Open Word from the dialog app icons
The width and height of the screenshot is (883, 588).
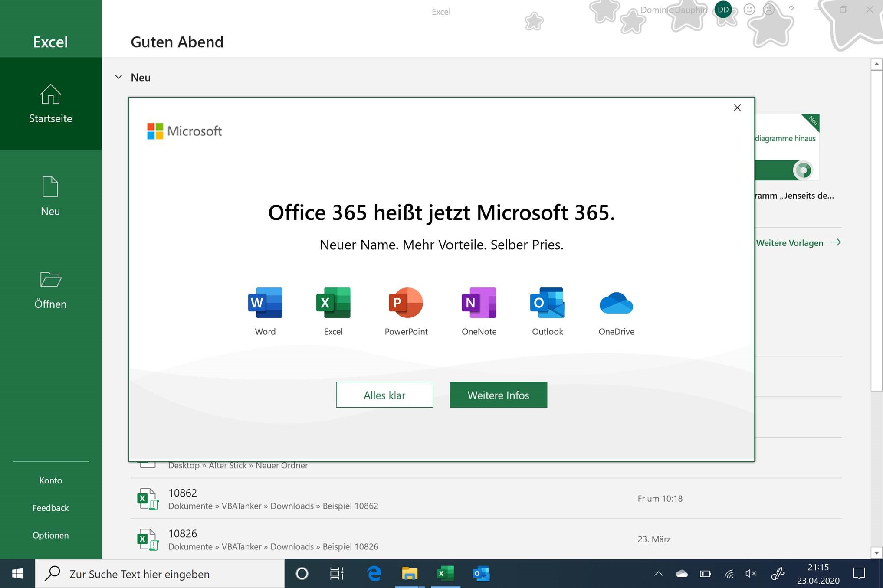[265, 303]
